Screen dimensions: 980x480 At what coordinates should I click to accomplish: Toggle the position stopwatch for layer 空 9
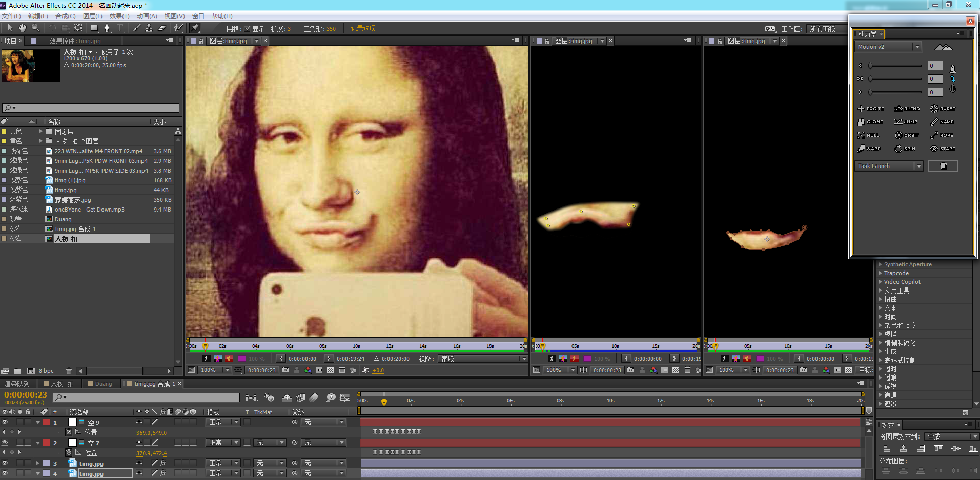tap(69, 432)
